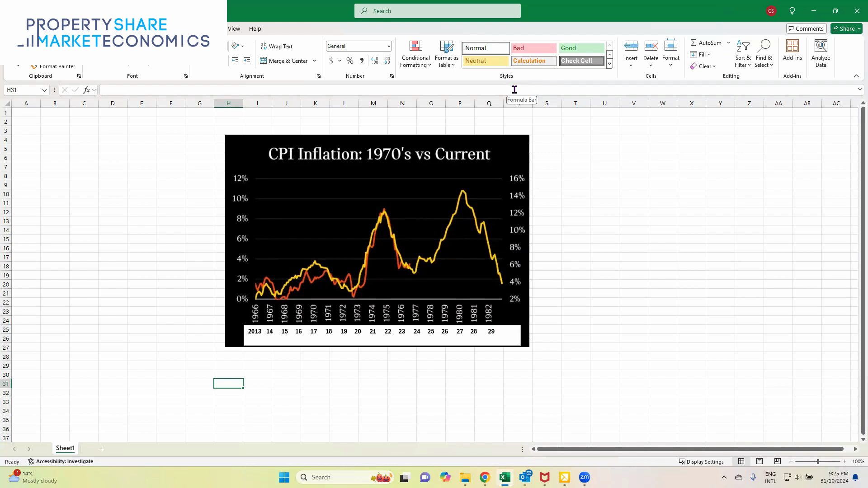Viewport: 868px width, 488px height.
Task: Open the Help menu
Action: 255,28
